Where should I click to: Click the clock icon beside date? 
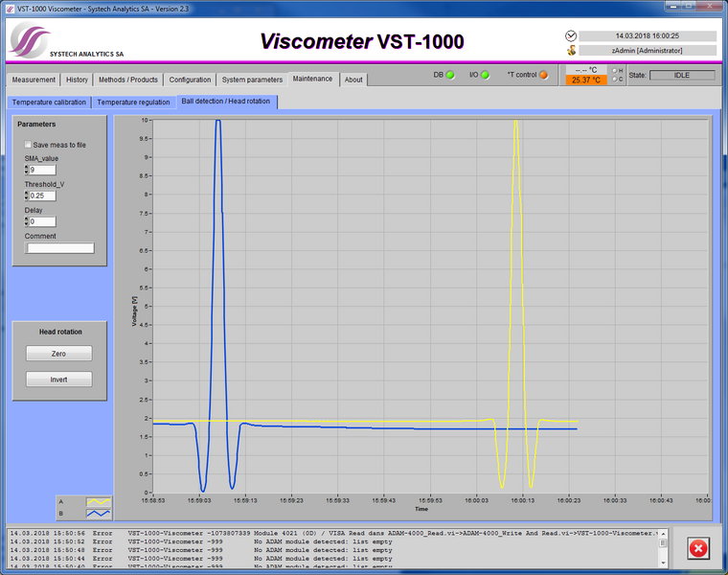(571, 35)
